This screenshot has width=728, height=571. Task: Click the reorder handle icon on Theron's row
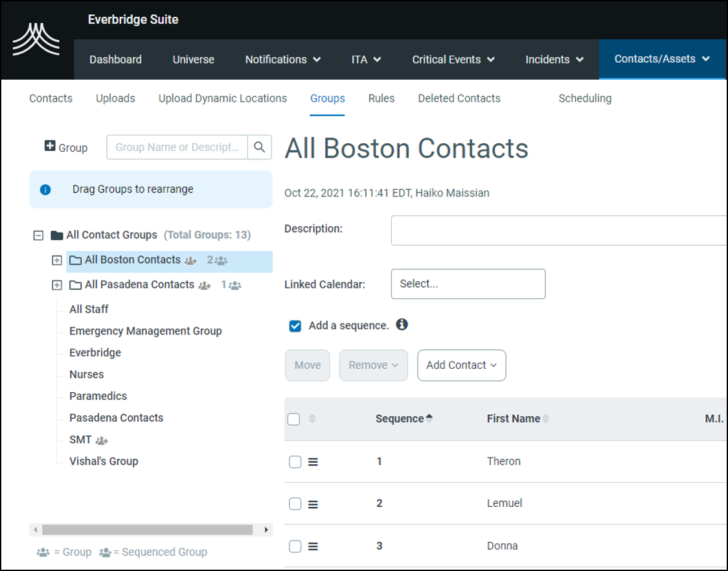tap(313, 461)
